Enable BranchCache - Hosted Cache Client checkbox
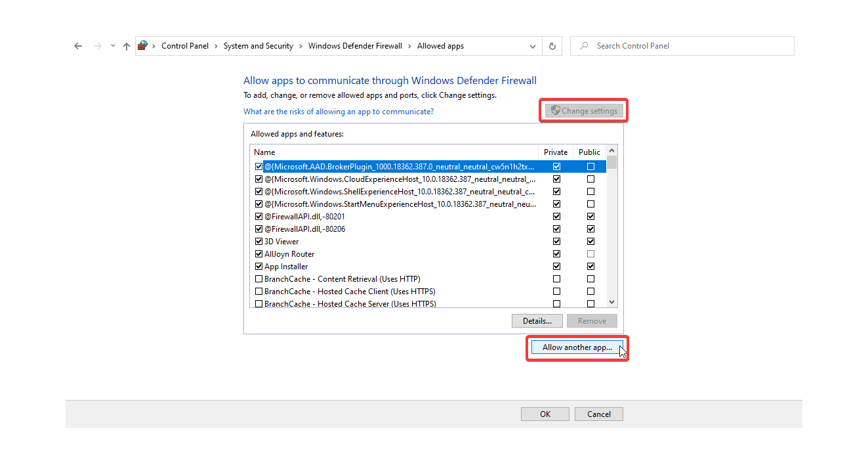The image size is (868, 461). [x=258, y=292]
